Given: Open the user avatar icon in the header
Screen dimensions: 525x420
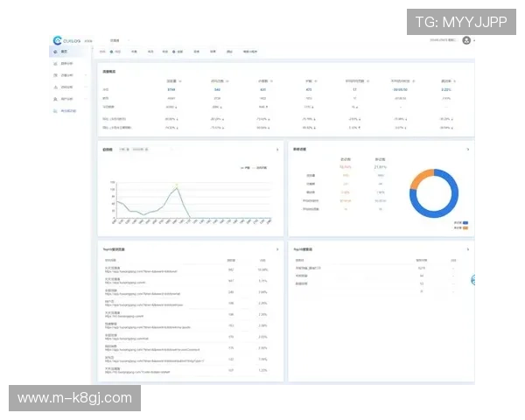Looking at the screenshot, I should (x=466, y=40).
